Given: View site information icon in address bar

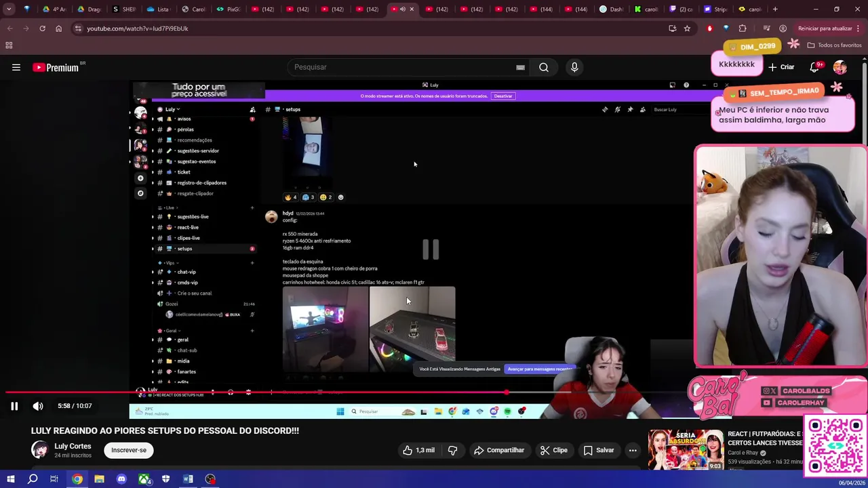Looking at the screenshot, I should tap(78, 28).
